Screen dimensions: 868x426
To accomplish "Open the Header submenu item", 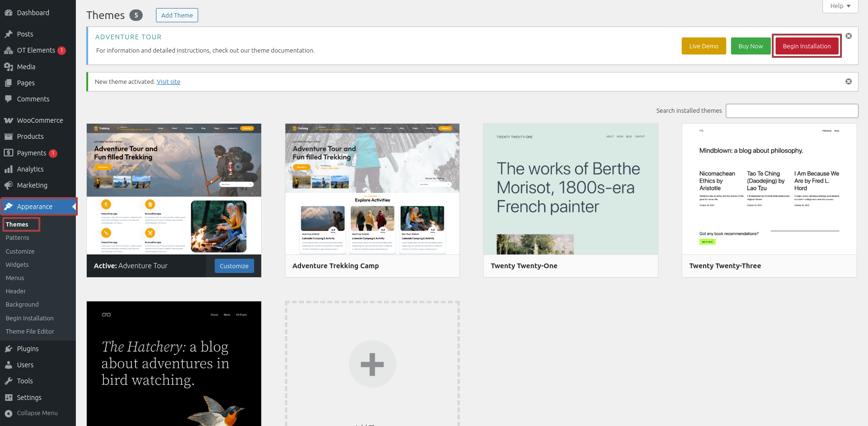I will click(16, 291).
